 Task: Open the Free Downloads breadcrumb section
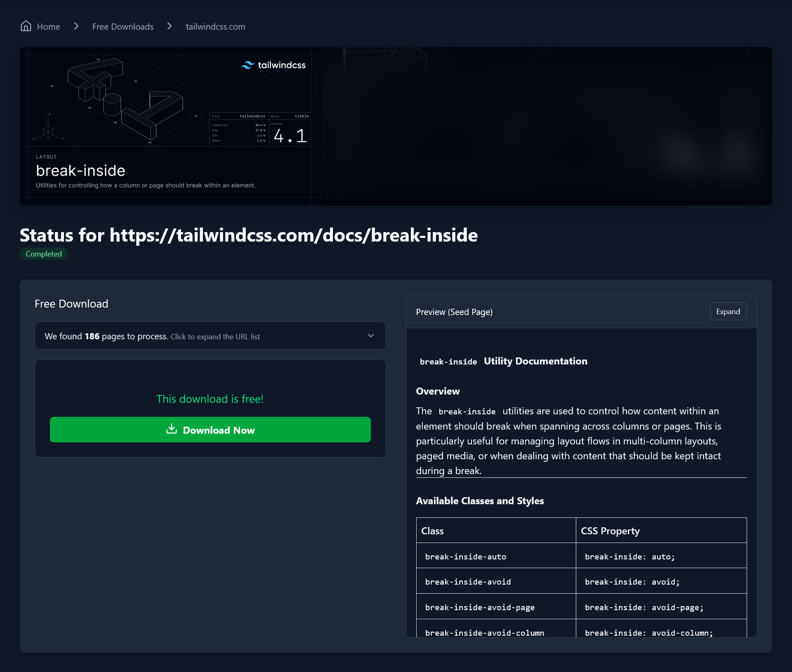click(x=123, y=26)
